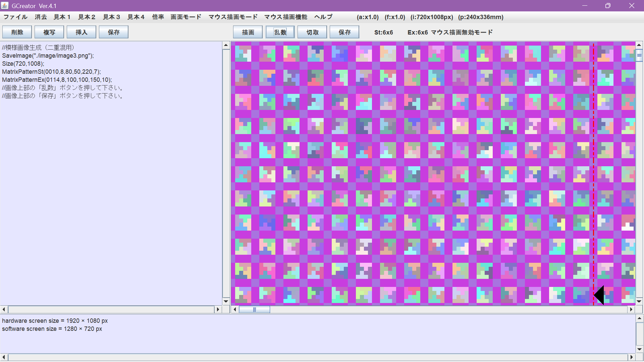The height and width of the screenshot is (362, 644).
Task: Open the ファイル menu
Action: coord(15,17)
